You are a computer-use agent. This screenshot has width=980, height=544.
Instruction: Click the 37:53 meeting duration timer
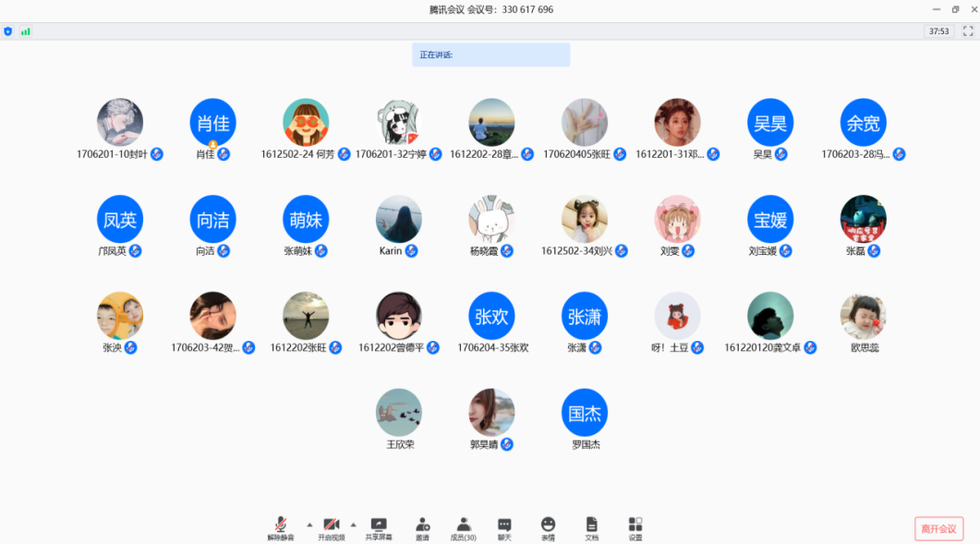[938, 31]
